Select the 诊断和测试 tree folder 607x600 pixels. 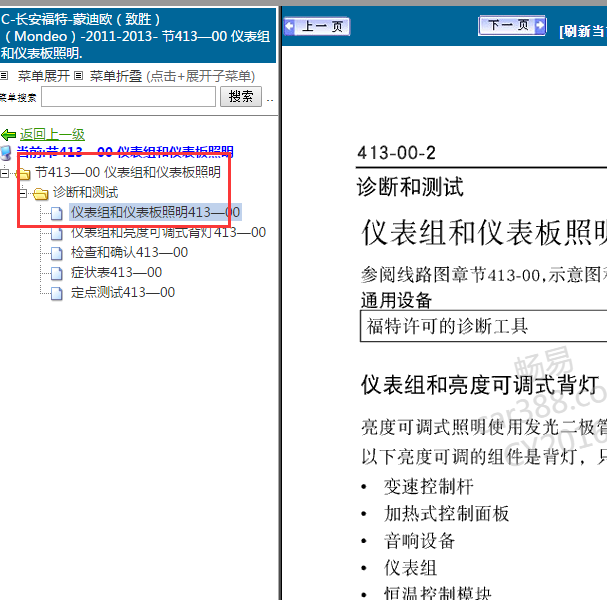tap(86, 192)
